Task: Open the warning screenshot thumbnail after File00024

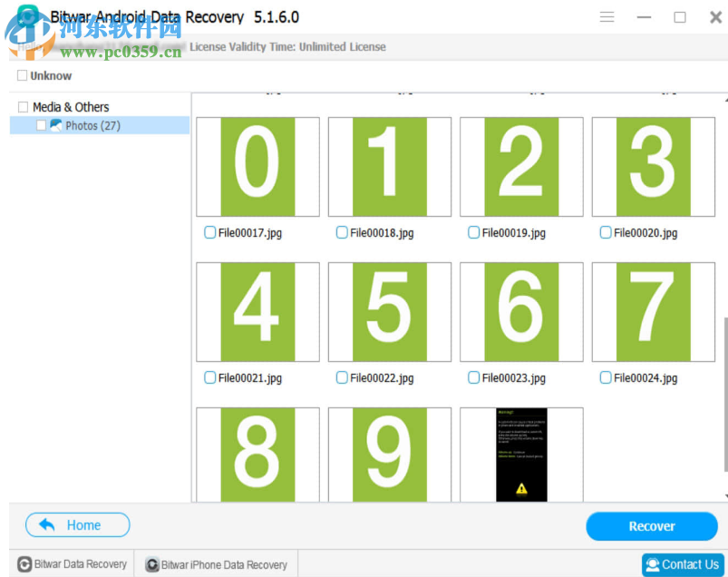Action: pos(521,454)
